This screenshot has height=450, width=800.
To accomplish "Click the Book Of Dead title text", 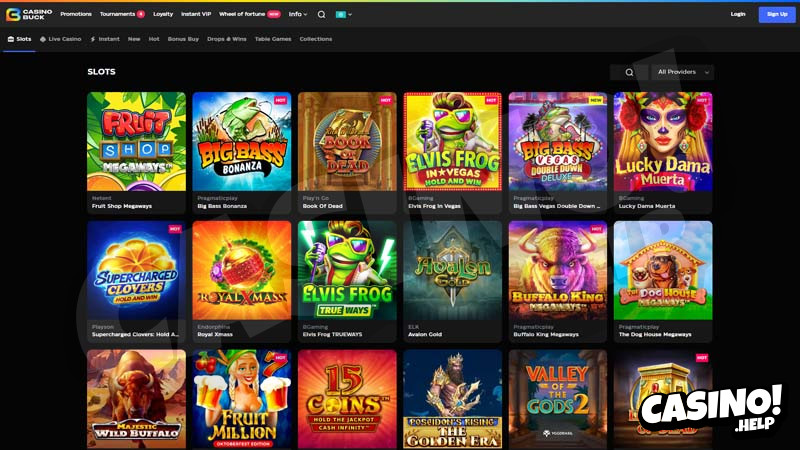I will click(x=323, y=206).
